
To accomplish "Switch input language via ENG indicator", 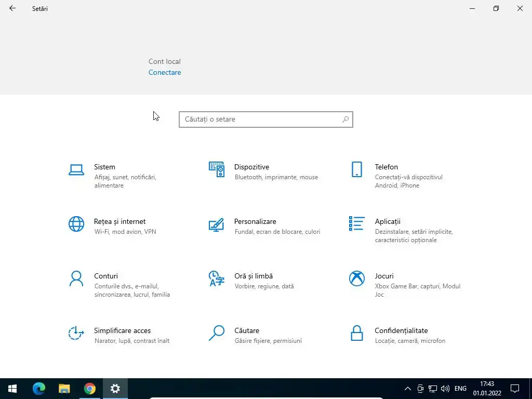I will 460,389.
